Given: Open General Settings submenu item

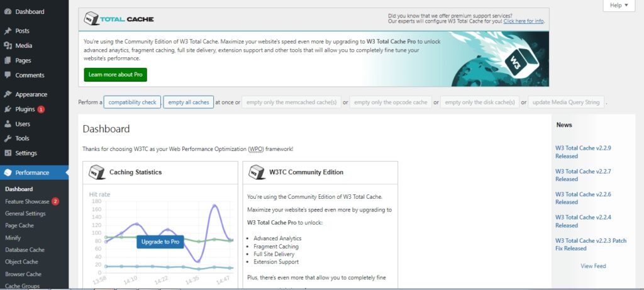Looking at the screenshot, I should click(25, 214).
